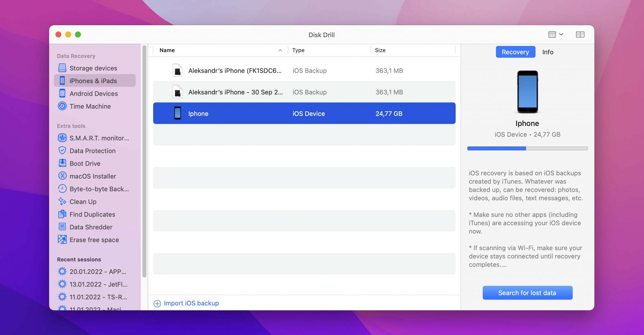644x335 pixels.
Task: Click the Erase free space label
Action: point(94,240)
